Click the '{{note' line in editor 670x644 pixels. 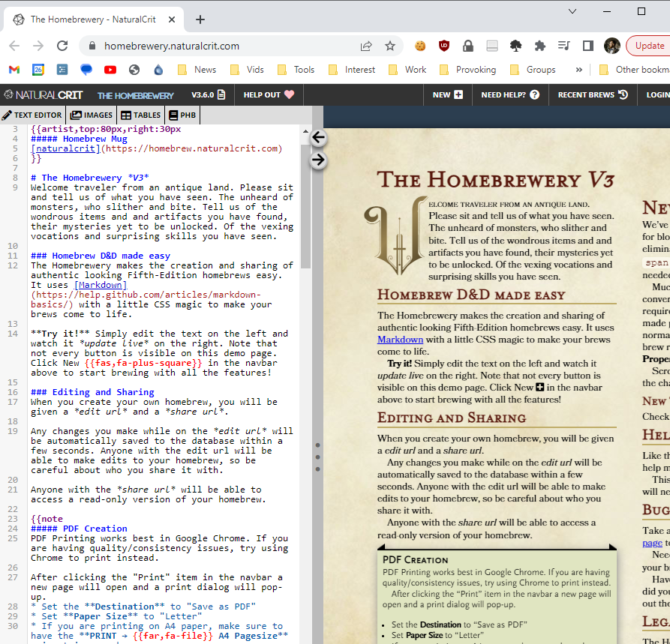tap(47, 519)
